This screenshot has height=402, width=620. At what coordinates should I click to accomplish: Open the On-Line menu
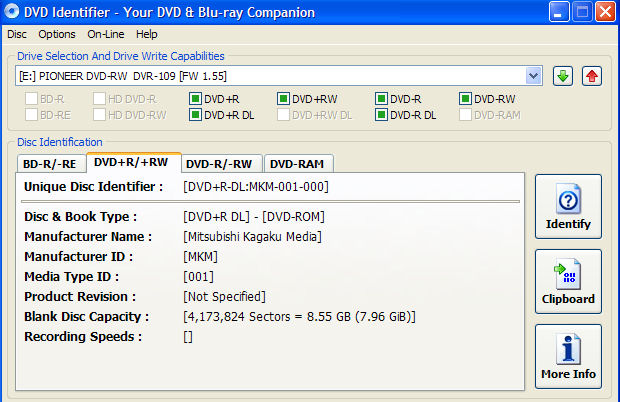106,34
